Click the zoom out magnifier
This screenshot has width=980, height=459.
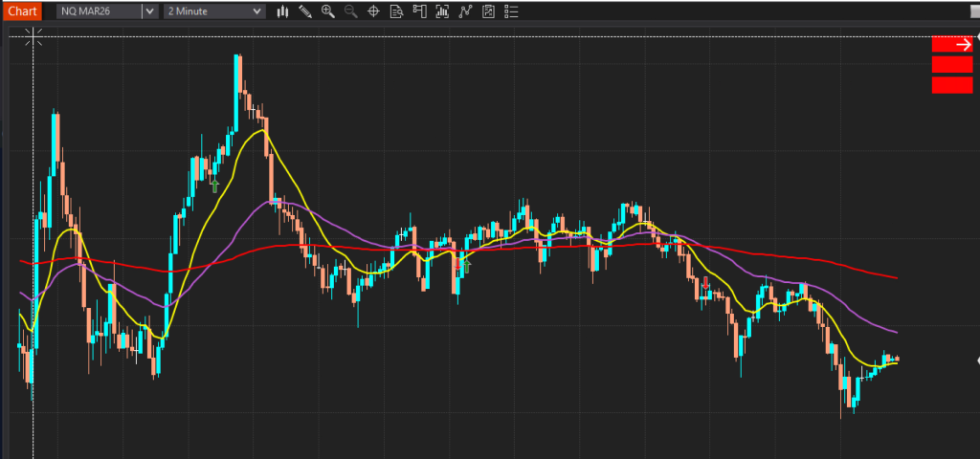(350, 11)
